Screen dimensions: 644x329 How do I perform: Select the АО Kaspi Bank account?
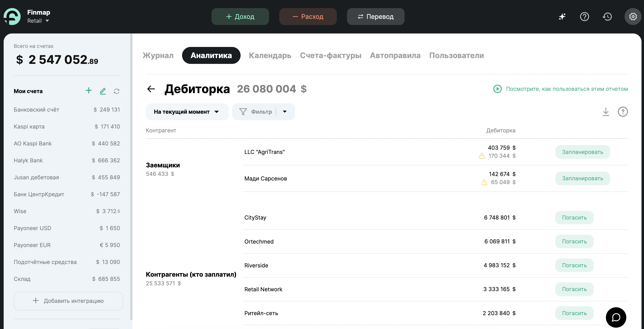67,144
